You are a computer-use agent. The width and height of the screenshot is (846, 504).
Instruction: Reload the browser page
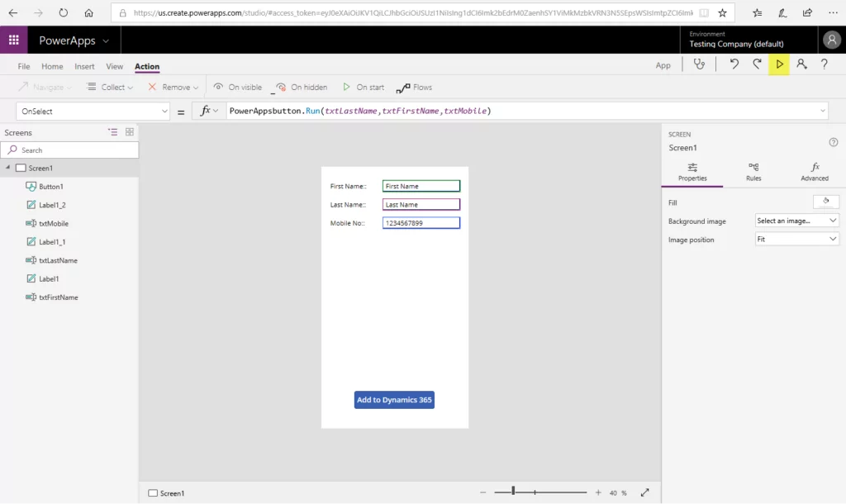[63, 13]
